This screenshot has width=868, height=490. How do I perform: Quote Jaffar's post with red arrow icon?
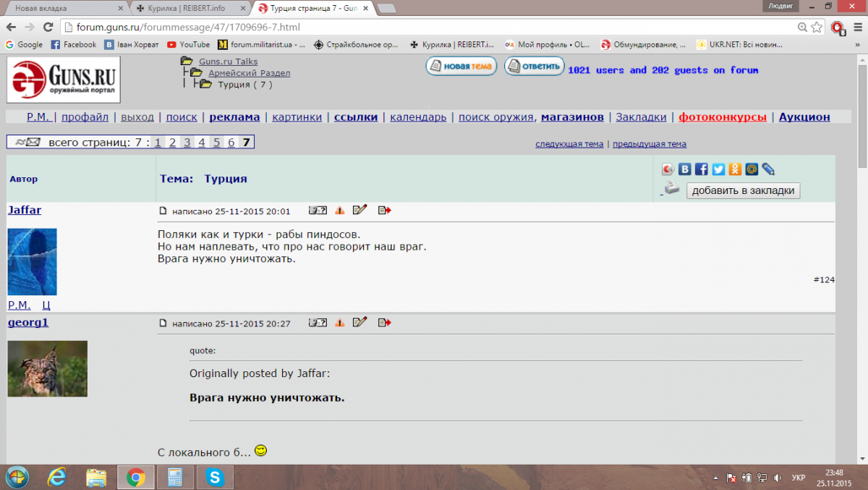tap(384, 211)
